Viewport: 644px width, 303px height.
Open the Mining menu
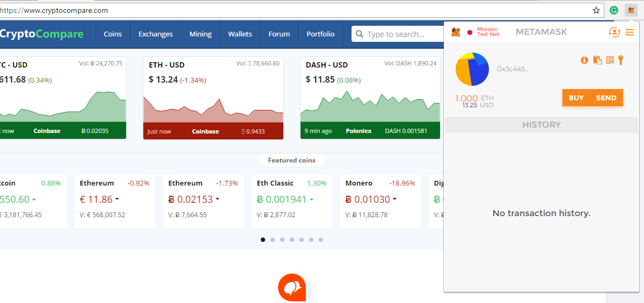click(201, 34)
